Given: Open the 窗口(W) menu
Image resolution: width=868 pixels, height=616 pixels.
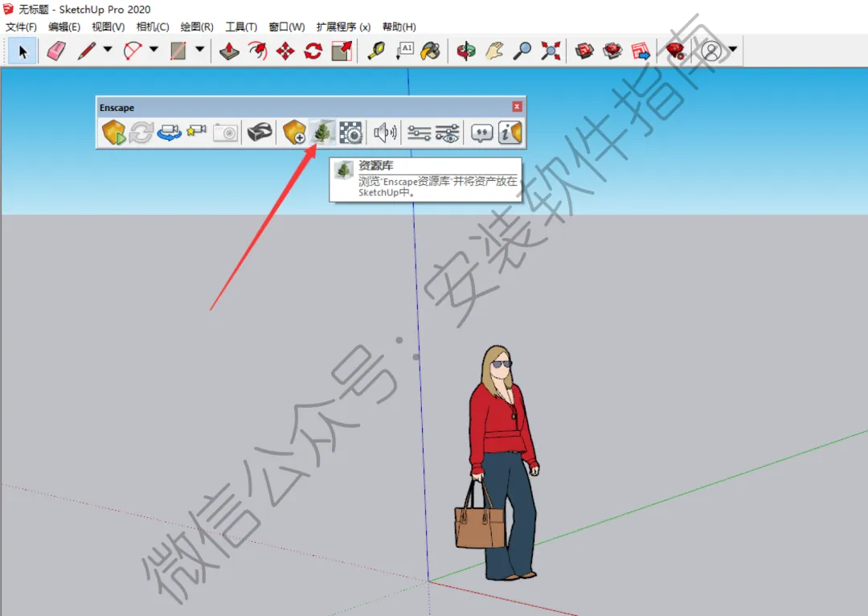Looking at the screenshot, I should (286, 27).
